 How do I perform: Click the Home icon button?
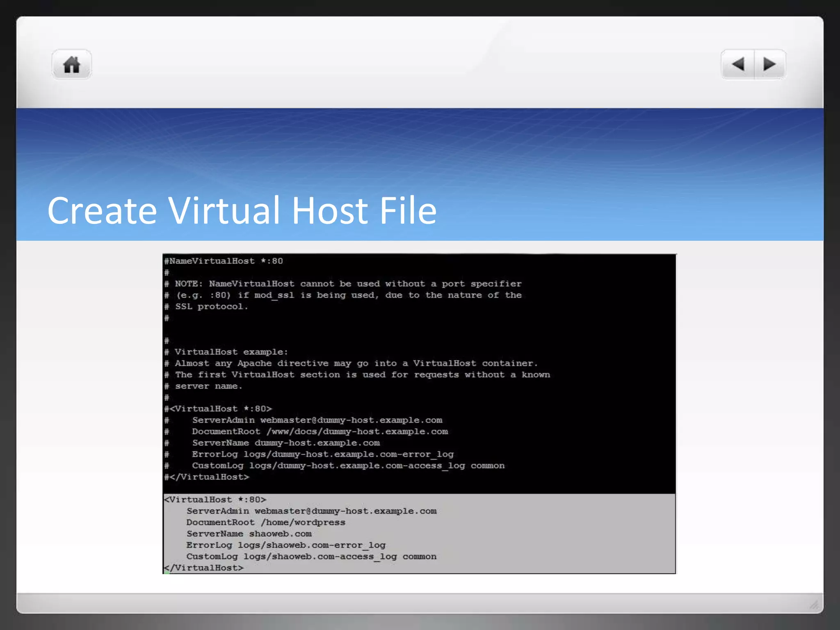click(71, 64)
